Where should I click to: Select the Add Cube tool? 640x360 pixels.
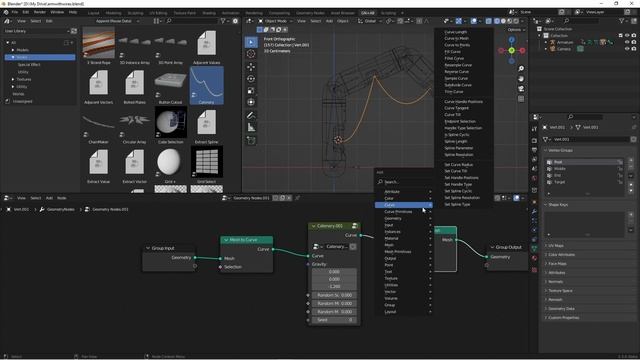coord(251,141)
